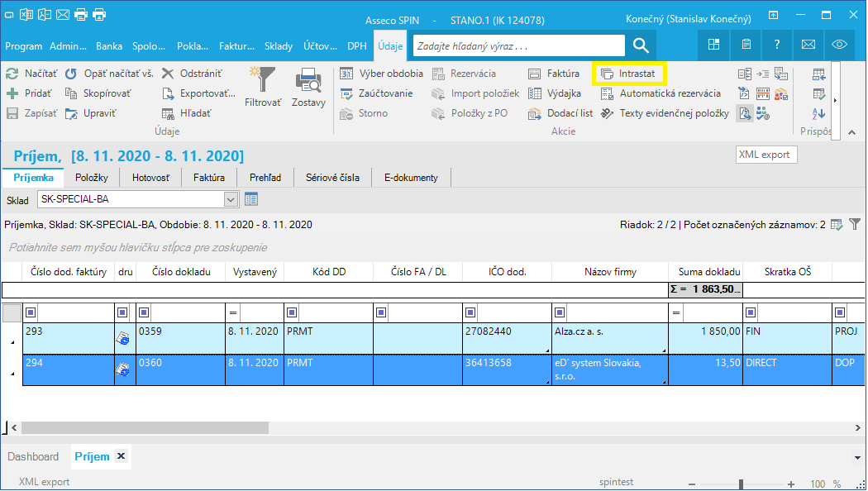Click the Dodací list action
868x491 pixels.
pyautogui.click(x=560, y=113)
